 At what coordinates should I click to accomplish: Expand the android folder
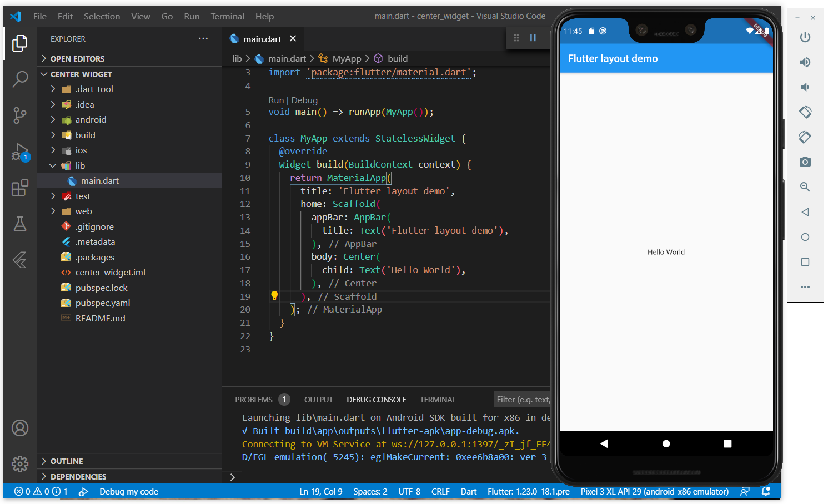click(x=129, y=119)
